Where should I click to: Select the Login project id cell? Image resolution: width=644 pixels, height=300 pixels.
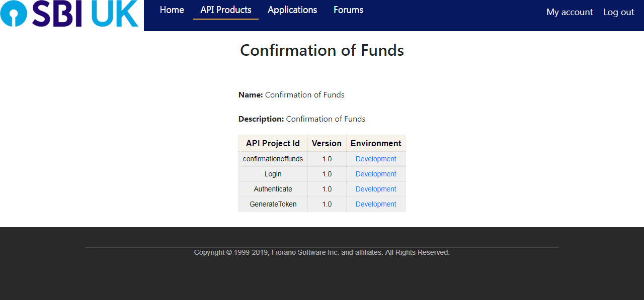[x=273, y=174]
